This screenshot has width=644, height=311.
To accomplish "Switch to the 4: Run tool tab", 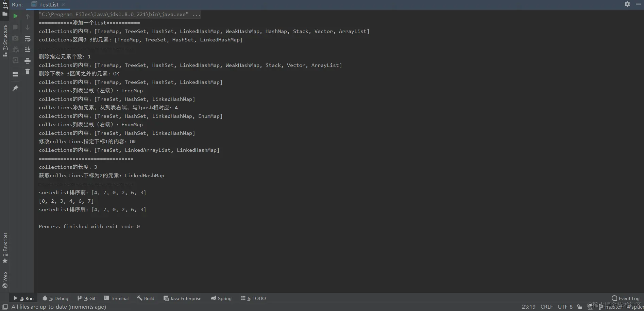I will [x=23, y=298].
